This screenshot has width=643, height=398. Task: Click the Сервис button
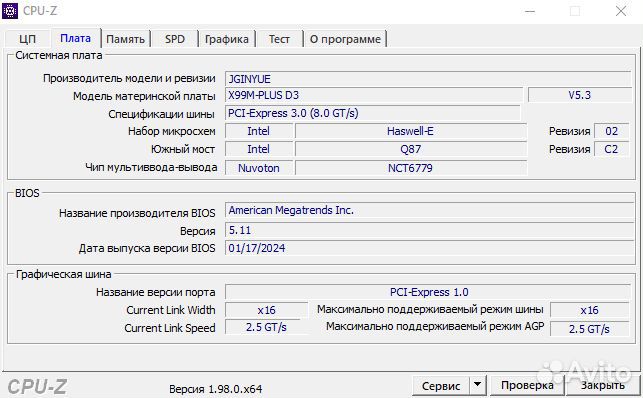point(441,386)
